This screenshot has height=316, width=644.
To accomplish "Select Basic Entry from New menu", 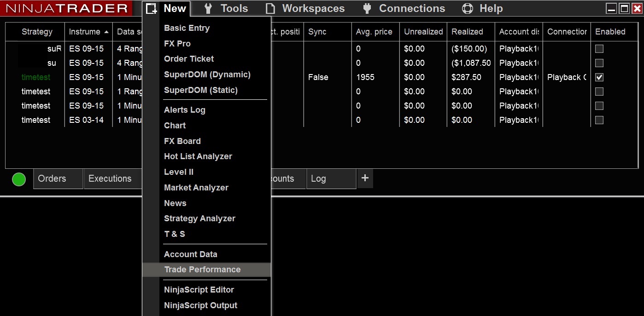I will click(x=187, y=28).
